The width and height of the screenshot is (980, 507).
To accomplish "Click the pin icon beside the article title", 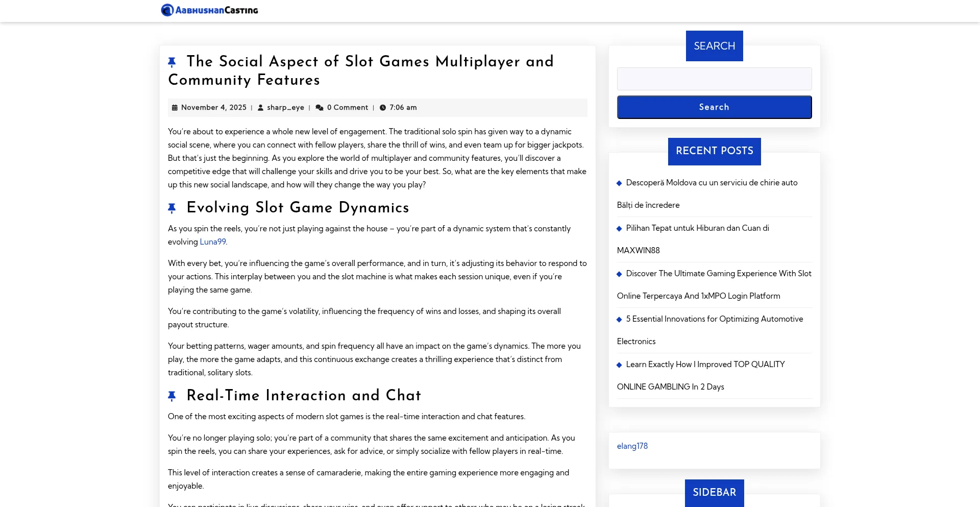I will click(x=172, y=62).
